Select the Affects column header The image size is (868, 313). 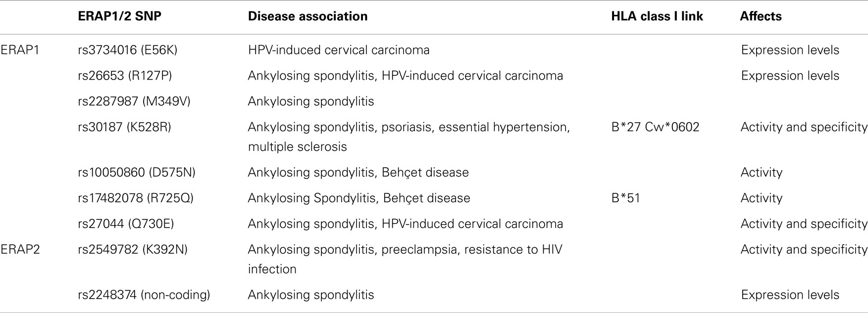click(761, 16)
